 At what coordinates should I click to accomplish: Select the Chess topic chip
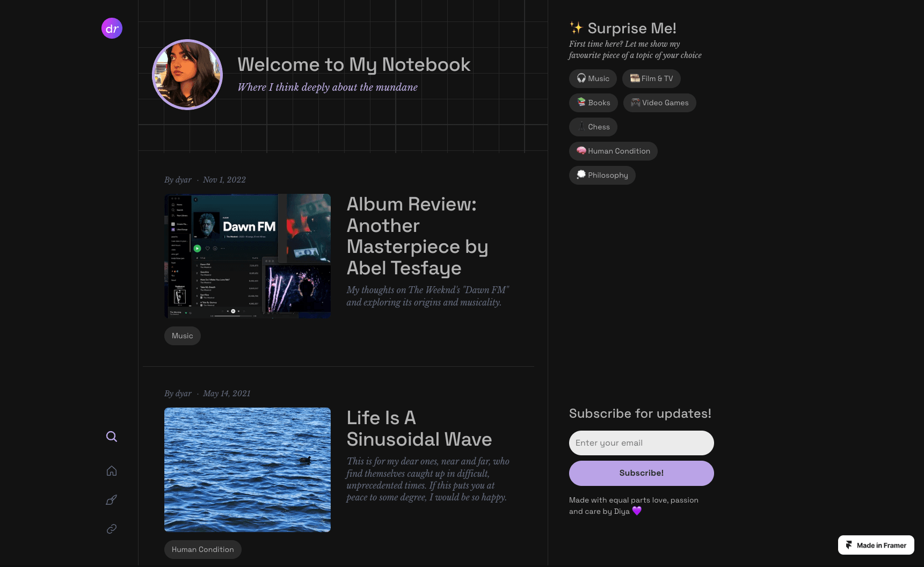(x=593, y=127)
